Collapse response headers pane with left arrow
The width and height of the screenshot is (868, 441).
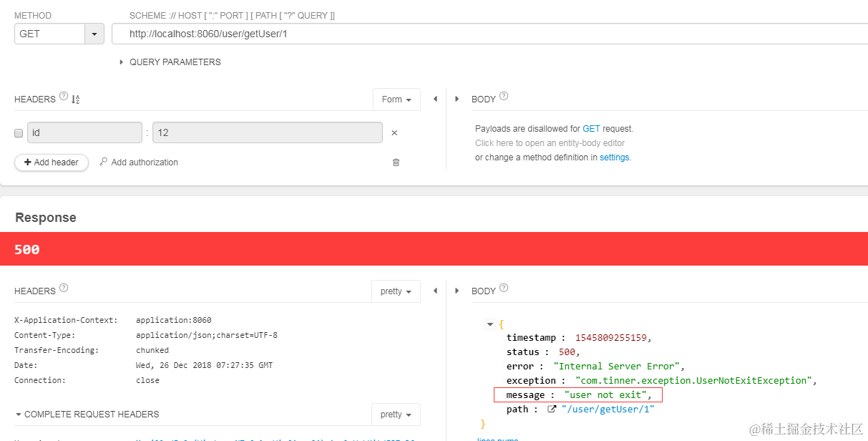pyautogui.click(x=435, y=291)
